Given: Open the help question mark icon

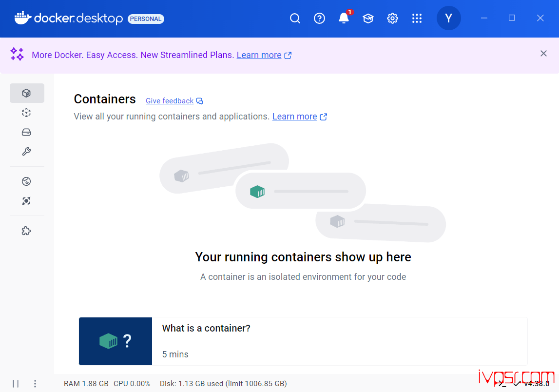Looking at the screenshot, I should click(319, 18).
